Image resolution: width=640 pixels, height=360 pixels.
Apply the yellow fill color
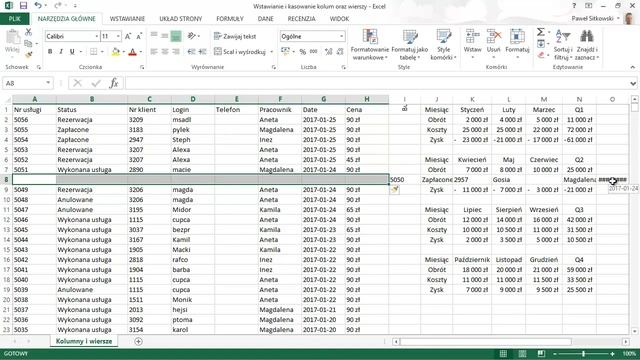pos(116,52)
